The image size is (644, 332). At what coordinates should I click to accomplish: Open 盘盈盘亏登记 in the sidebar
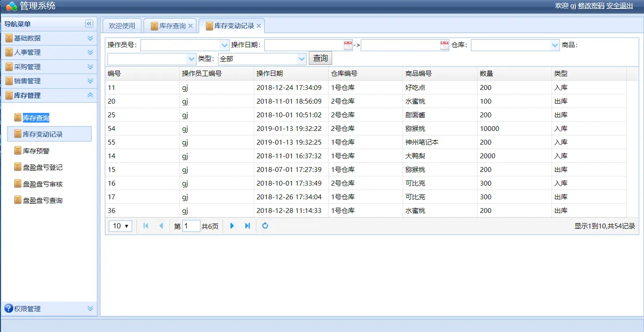pos(43,168)
